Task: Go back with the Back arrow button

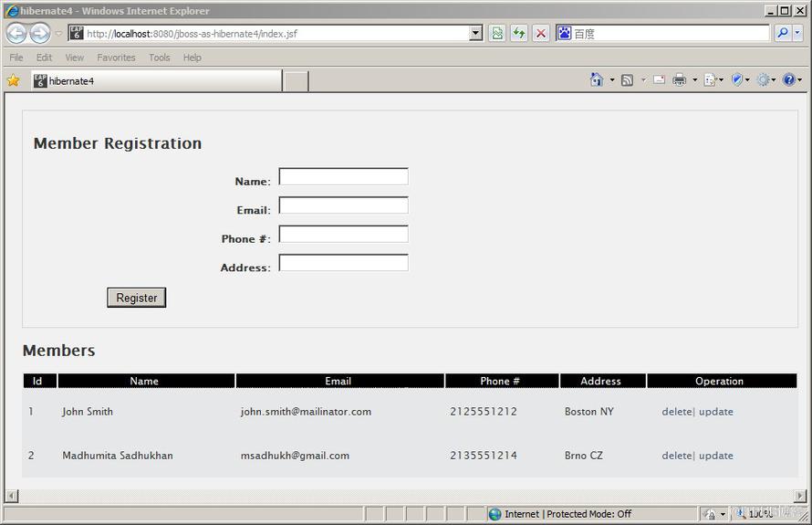Action: pyautogui.click(x=16, y=34)
